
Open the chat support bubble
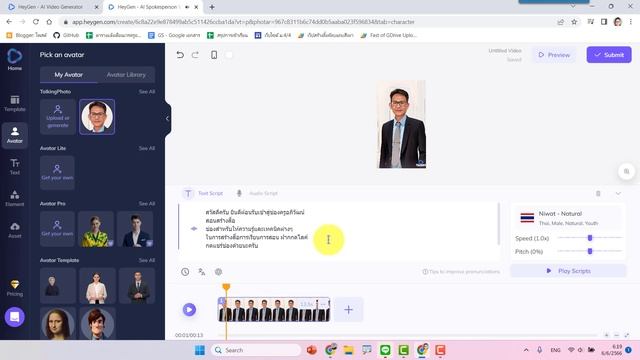15,317
